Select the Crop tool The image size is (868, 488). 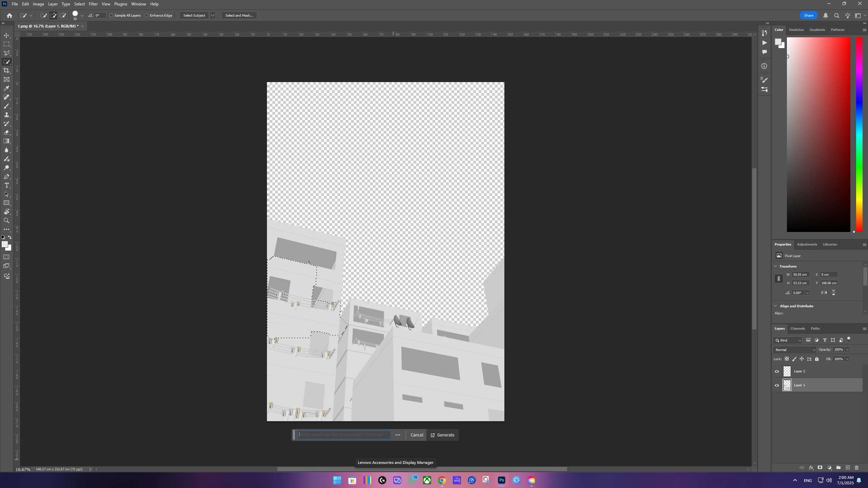(6, 71)
